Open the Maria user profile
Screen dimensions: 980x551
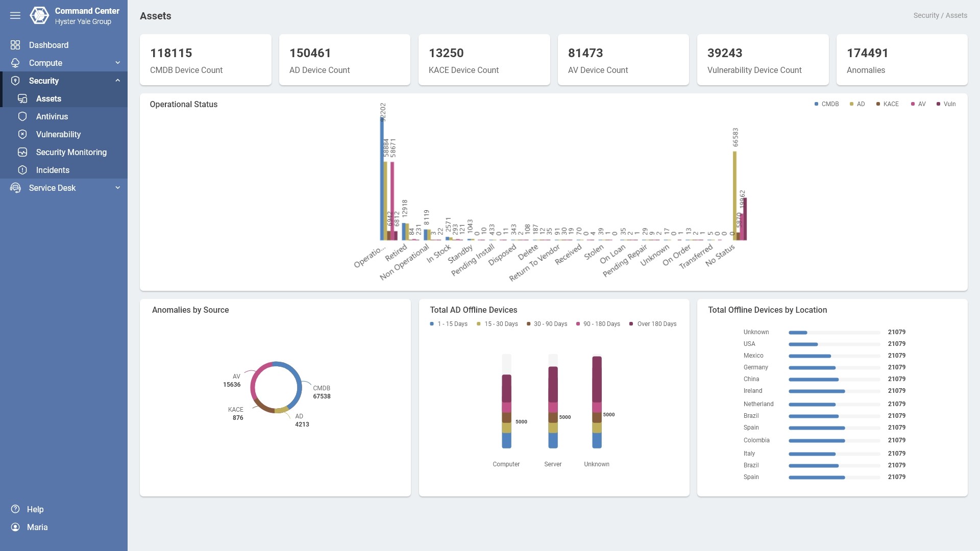pos(37,527)
